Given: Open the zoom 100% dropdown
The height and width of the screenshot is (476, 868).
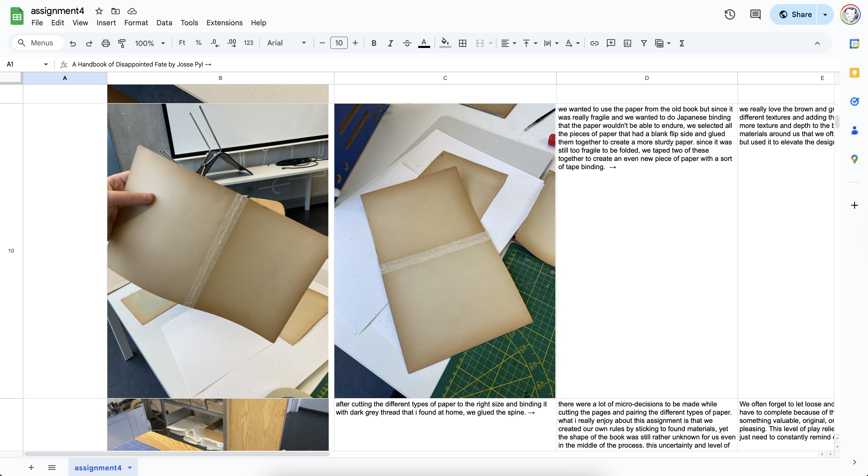Looking at the screenshot, I should pyautogui.click(x=150, y=43).
